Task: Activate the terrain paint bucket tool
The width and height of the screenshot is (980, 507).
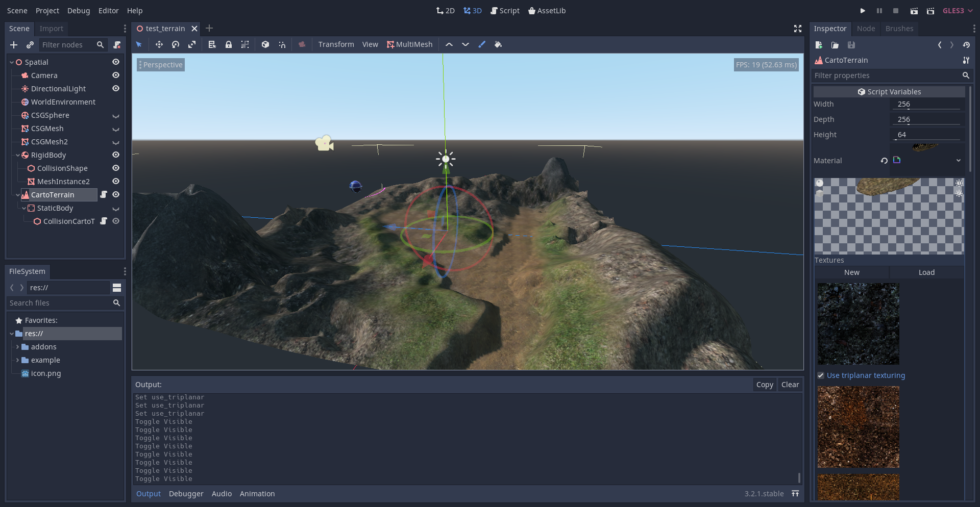Action: (x=498, y=45)
